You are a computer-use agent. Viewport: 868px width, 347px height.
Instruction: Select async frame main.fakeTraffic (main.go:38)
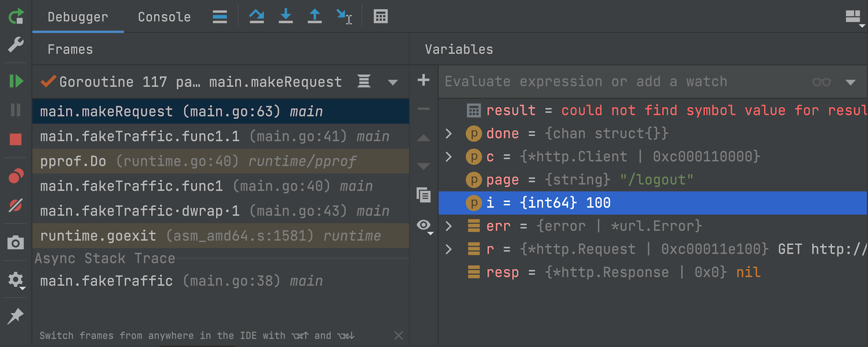[x=220, y=280]
